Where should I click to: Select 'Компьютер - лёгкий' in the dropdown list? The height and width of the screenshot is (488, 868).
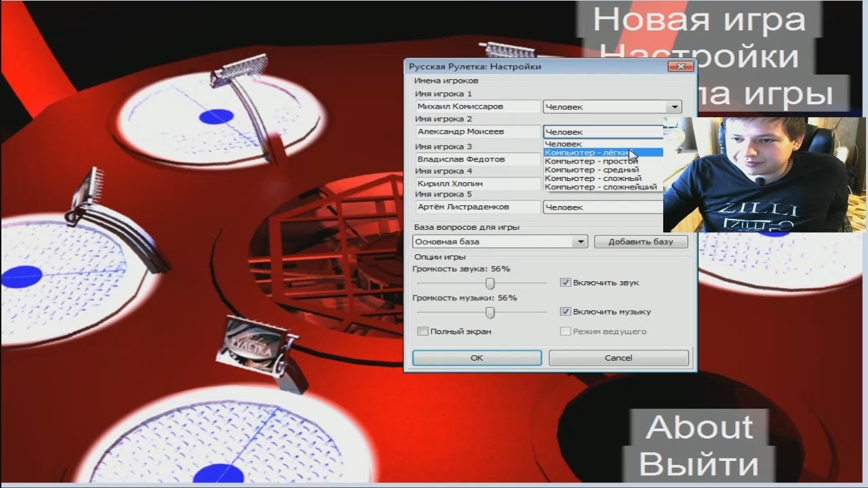pos(603,152)
